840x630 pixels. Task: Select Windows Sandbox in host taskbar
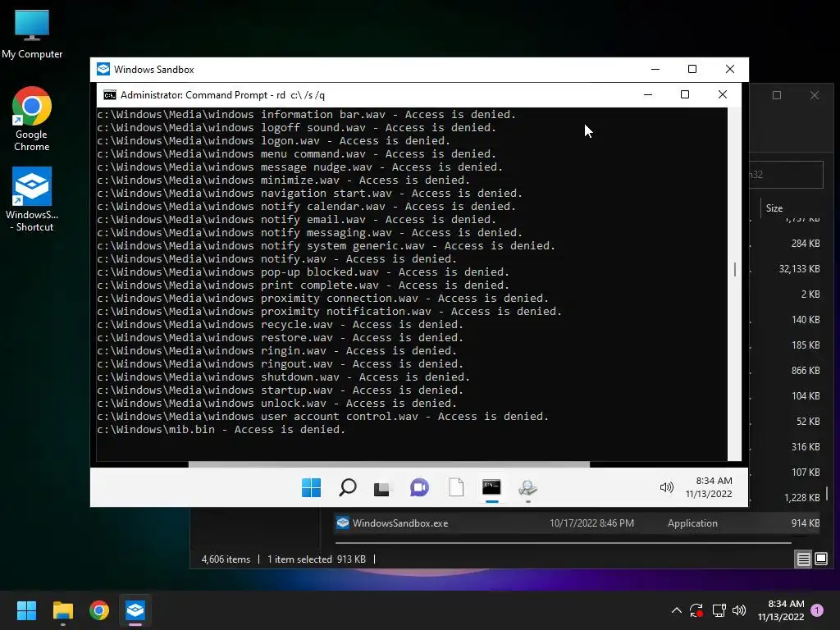coord(135,610)
